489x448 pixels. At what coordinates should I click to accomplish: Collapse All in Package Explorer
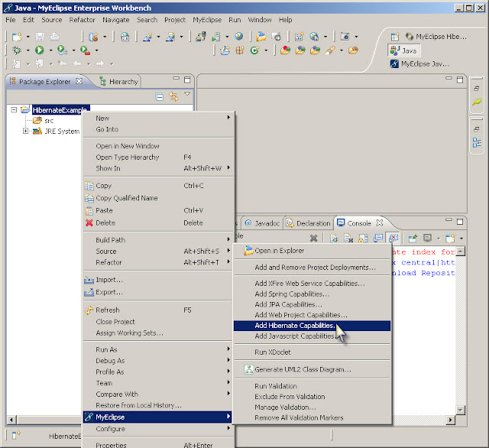click(x=160, y=97)
